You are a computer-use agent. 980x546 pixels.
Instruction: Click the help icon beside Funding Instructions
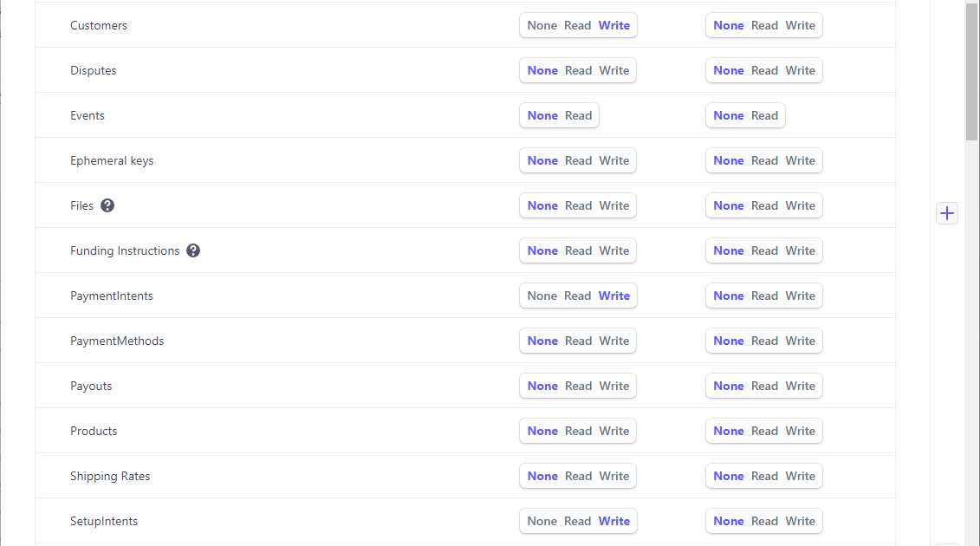point(193,250)
